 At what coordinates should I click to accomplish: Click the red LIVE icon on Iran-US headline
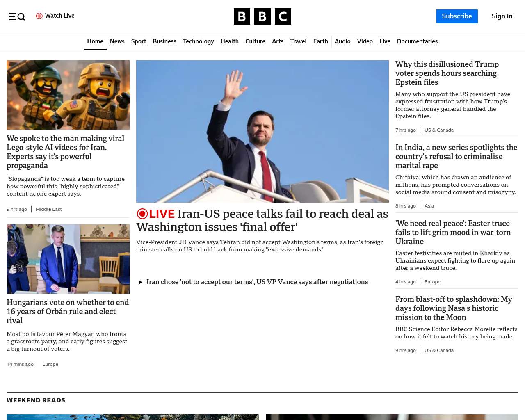coord(142,214)
